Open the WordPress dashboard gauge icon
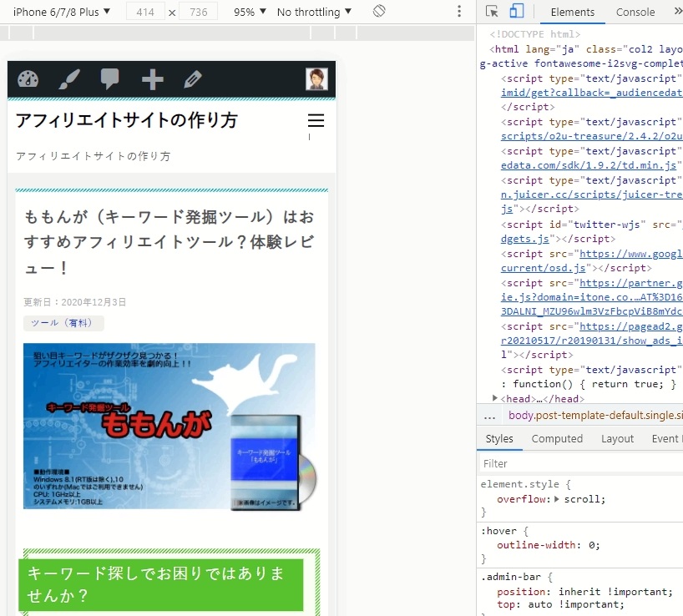Viewport: 683px width, 616px height. coord(28,79)
